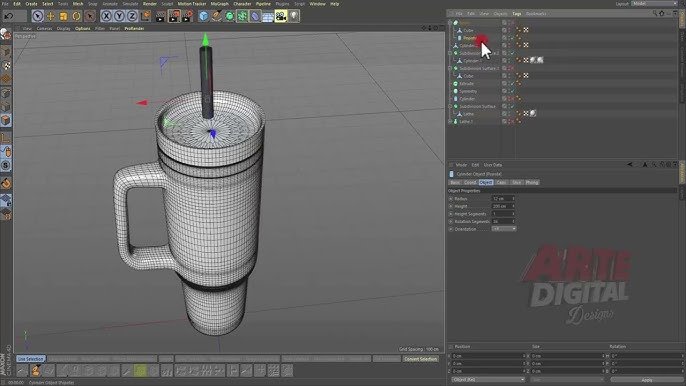Image resolution: width=686 pixels, height=386 pixels.
Task: Open the Create menu
Action: click(x=31, y=4)
